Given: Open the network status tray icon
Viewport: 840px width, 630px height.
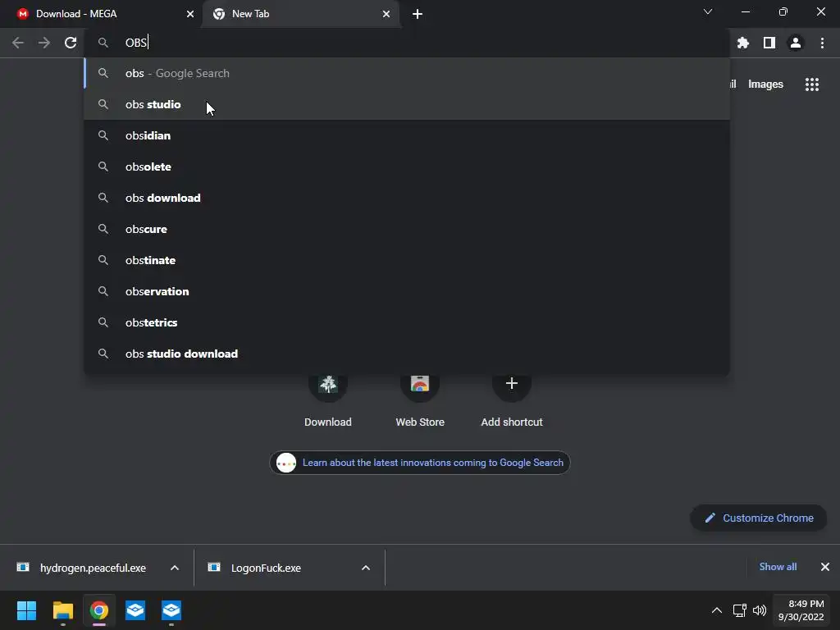Looking at the screenshot, I should click(x=740, y=610).
